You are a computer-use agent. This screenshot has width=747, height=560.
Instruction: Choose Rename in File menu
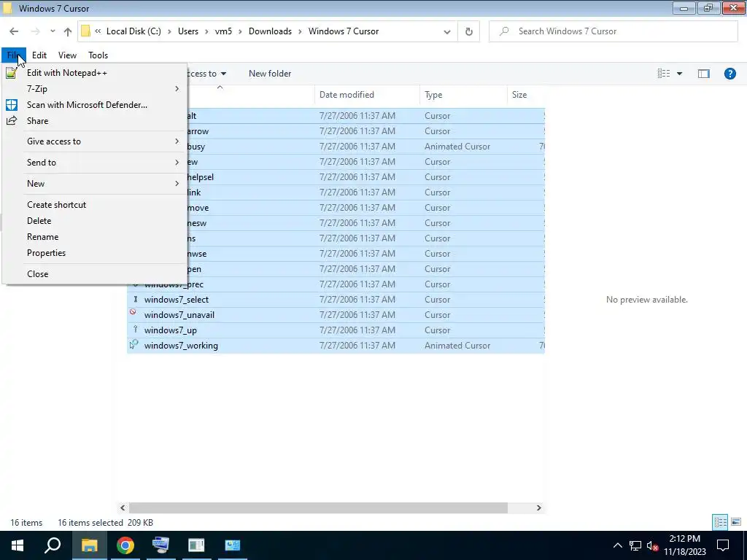(x=94, y=237)
